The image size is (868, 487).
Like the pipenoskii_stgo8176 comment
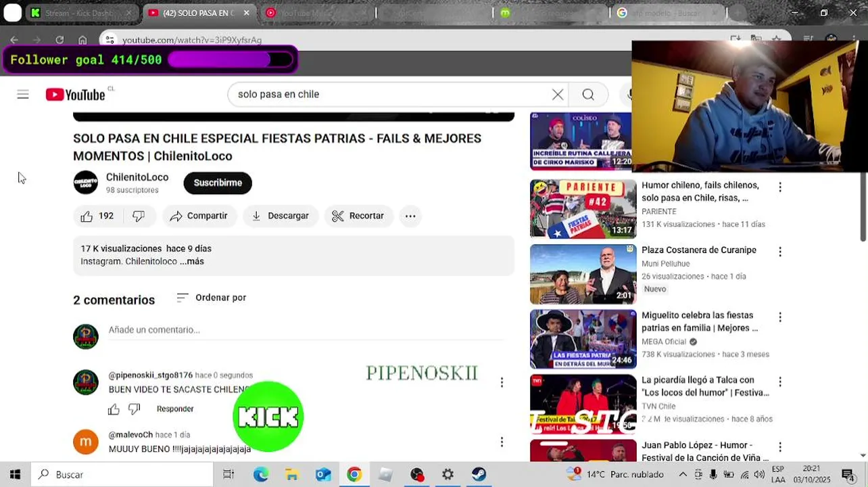pyautogui.click(x=114, y=409)
